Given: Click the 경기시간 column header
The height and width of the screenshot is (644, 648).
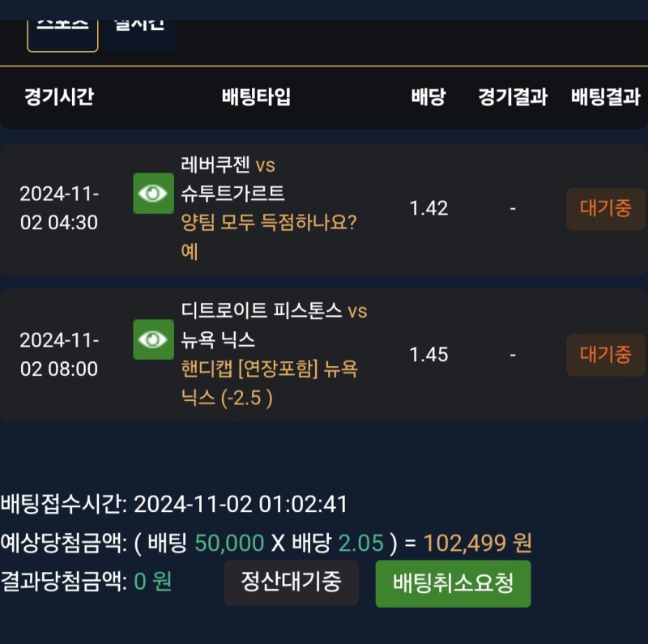Looking at the screenshot, I should click(x=59, y=97).
